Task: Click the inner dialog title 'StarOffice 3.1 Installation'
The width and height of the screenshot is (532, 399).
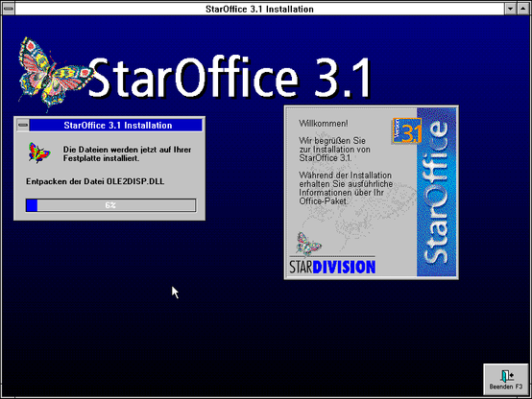Action: pyautogui.click(x=118, y=125)
